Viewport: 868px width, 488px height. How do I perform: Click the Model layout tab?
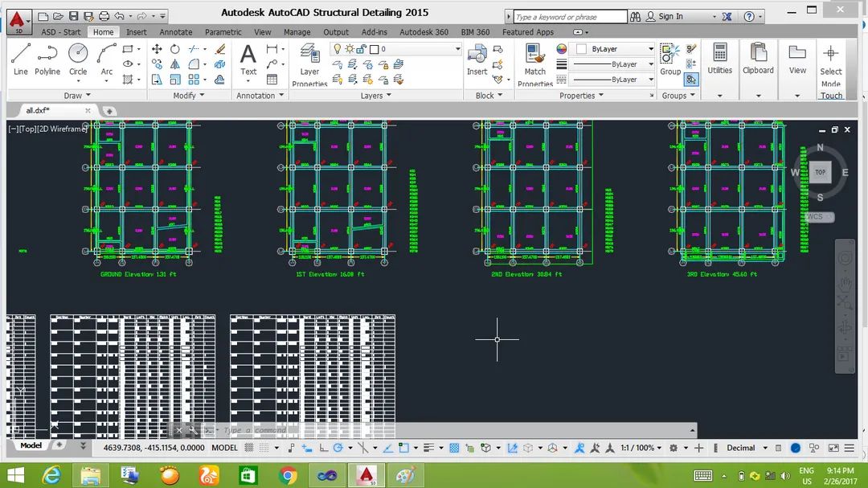[x=31, y=445]
